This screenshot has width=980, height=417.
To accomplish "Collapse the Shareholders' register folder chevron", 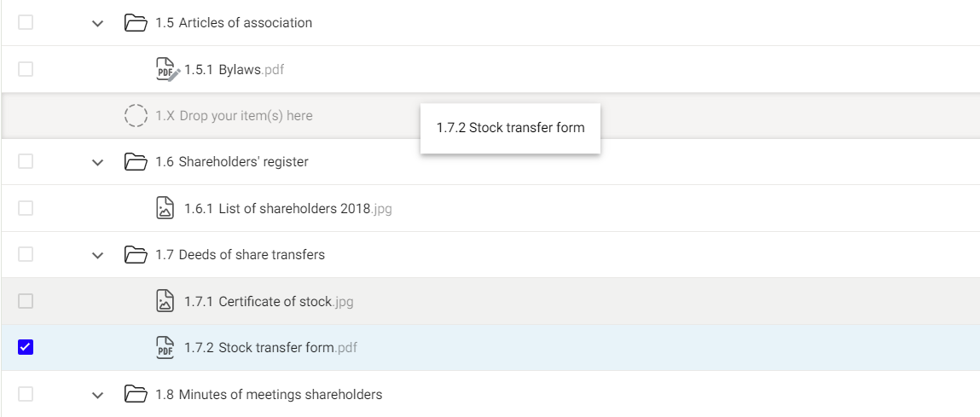I will (97, 162).
